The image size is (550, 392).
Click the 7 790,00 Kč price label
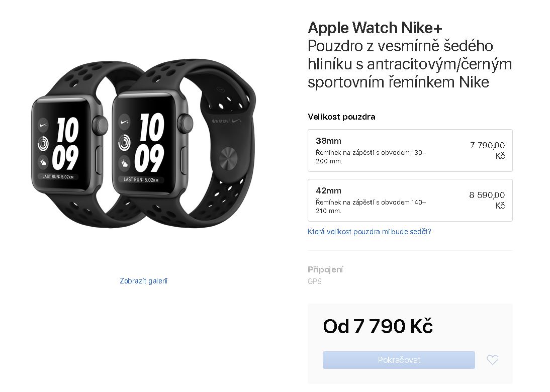tap(487, 150)
